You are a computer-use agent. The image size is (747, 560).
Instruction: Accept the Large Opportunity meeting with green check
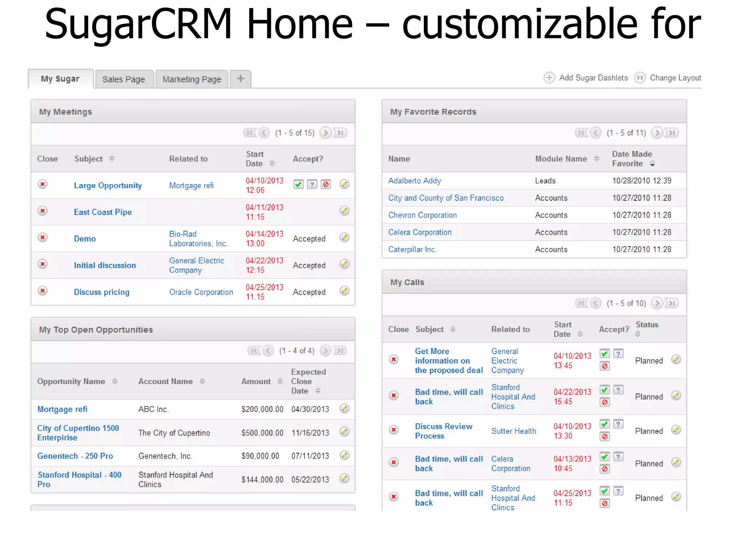pyautogui.click(x=298, y=184)
